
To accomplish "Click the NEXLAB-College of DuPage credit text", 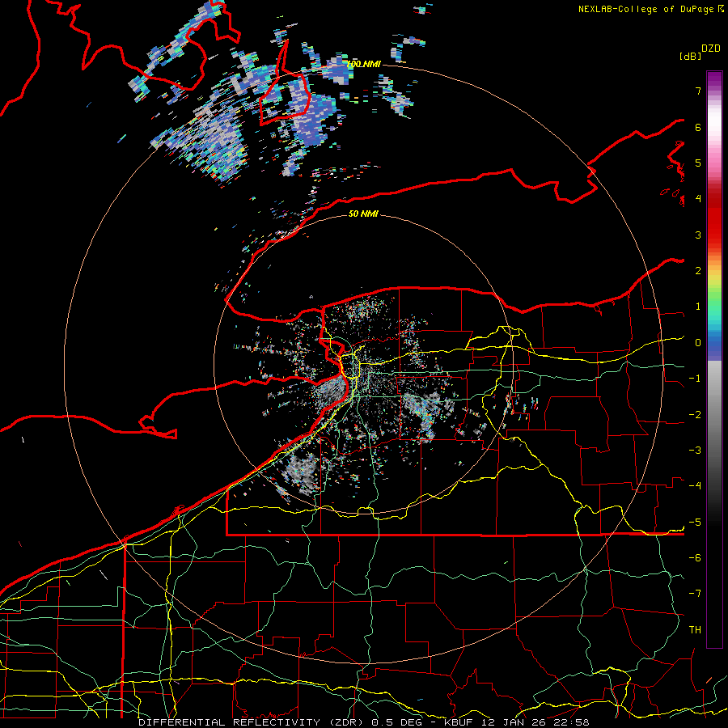I will 650,9.
